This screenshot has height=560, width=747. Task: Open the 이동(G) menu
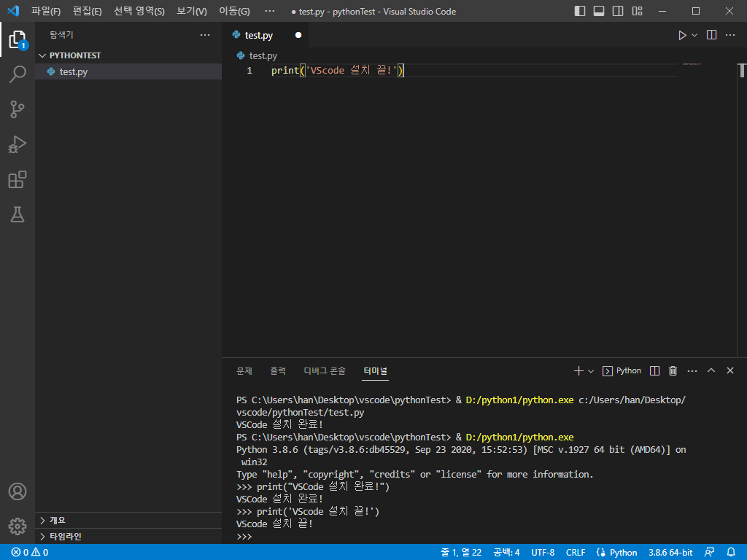[234, 11]
